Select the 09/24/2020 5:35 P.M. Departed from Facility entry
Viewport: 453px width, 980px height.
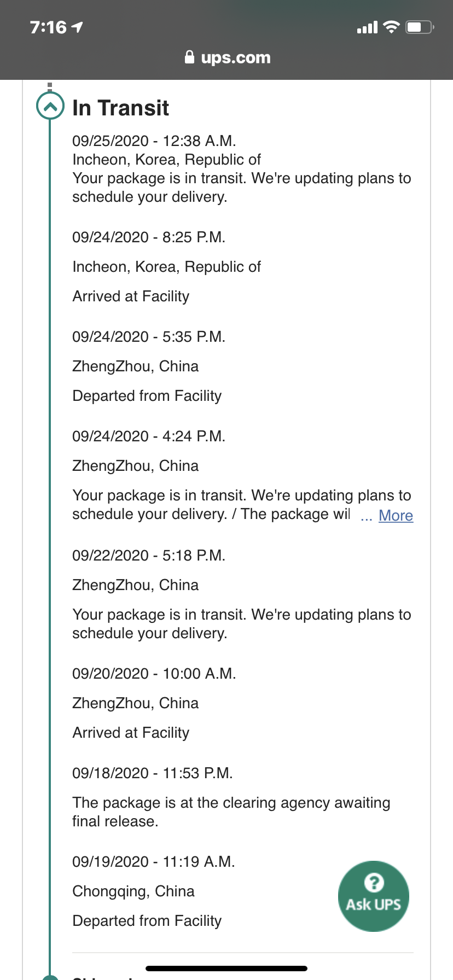click(149, 366)
